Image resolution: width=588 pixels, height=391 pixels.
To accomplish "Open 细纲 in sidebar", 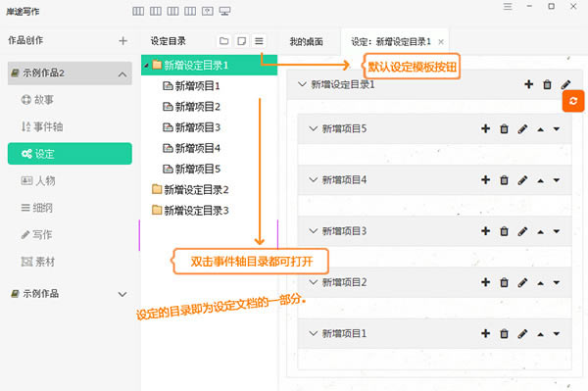I will coord(37,208).
